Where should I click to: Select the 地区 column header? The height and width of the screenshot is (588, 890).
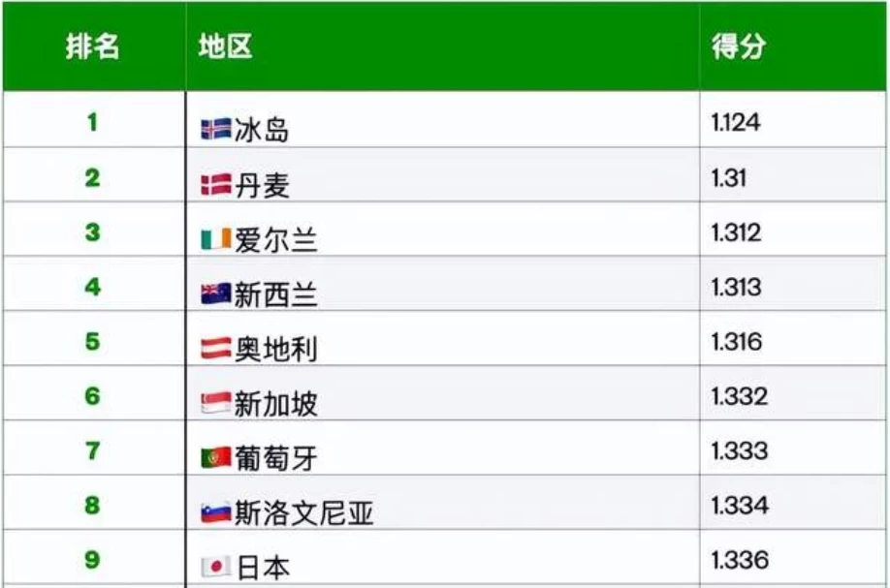click(225, 46)
